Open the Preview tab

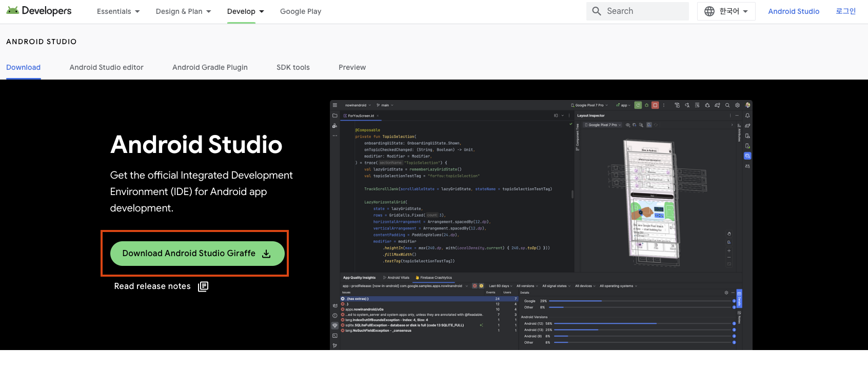coord(352,67)
